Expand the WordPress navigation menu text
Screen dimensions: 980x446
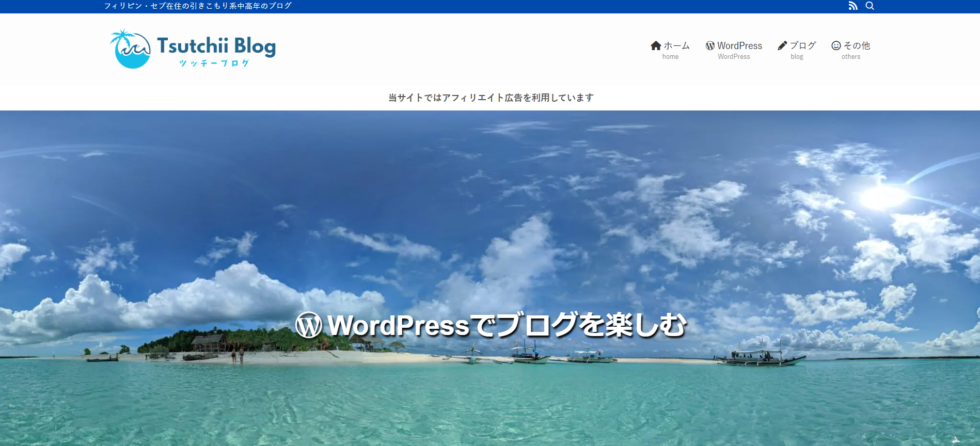pyautogui.click(x=739, y=45)
